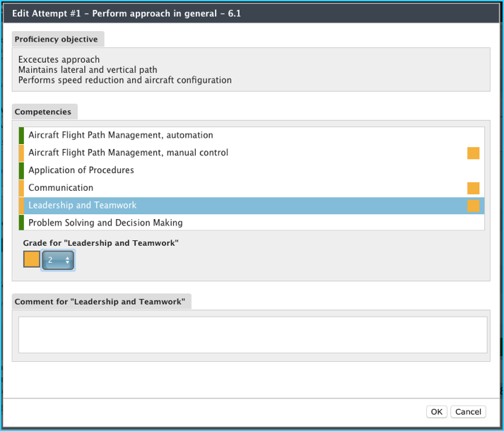Cancel the attempt edit dialog
This screenshot has width=504, height=431.
click(468, 412)
